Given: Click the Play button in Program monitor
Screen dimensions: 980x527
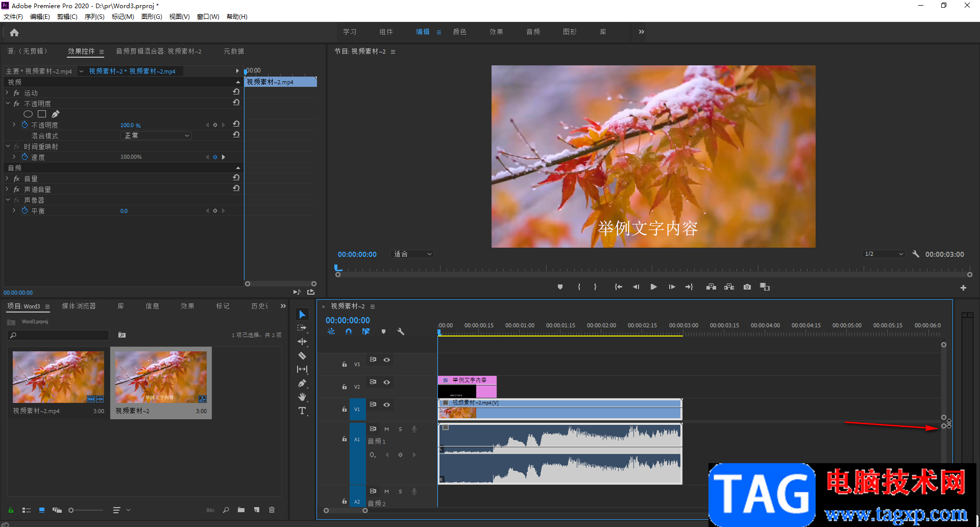Looking at the screenshot, I should (653, 287).
